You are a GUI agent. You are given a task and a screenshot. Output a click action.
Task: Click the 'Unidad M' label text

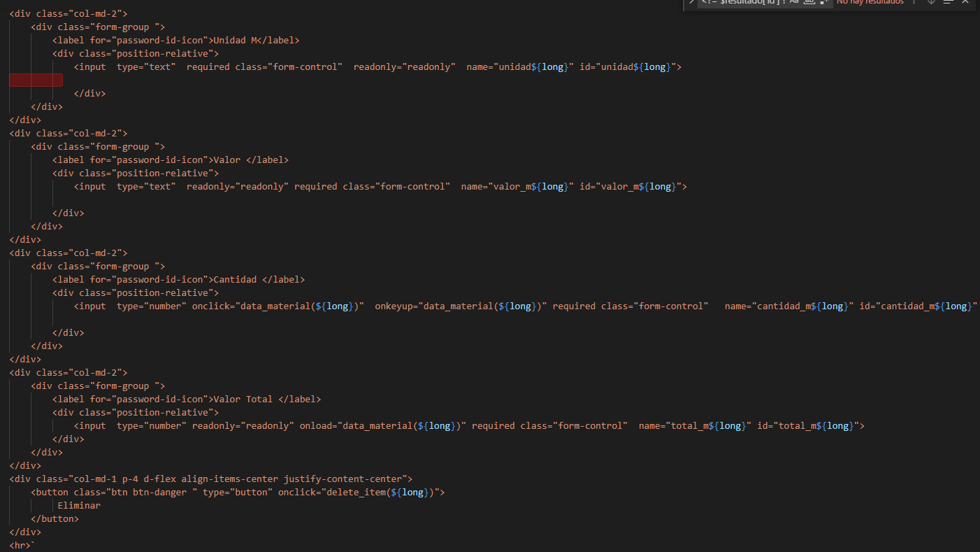[235, 41]
